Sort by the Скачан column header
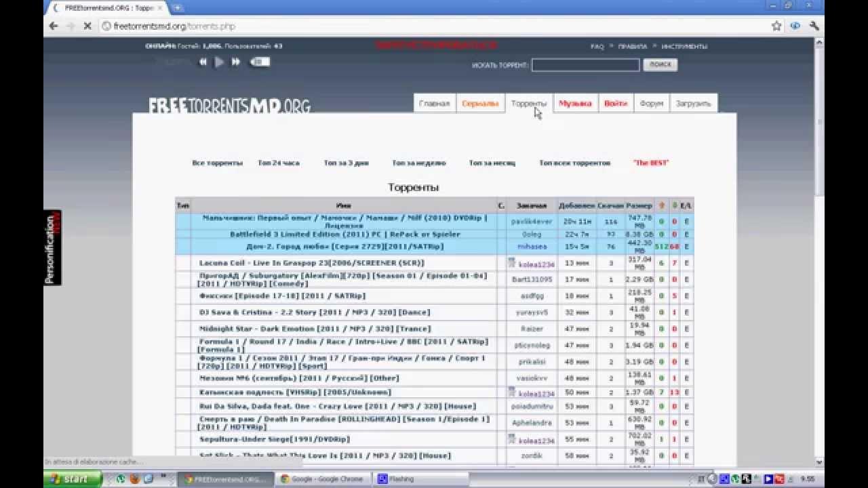868x488 pixels. pyautogui.click(x=610, y=205)
